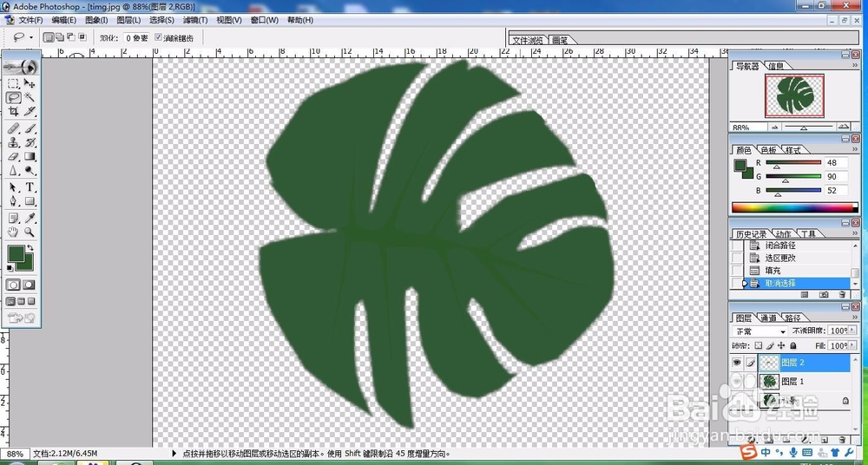Select the Healing Brush tool
868x465 pixels.
click(x=13, y=129)
